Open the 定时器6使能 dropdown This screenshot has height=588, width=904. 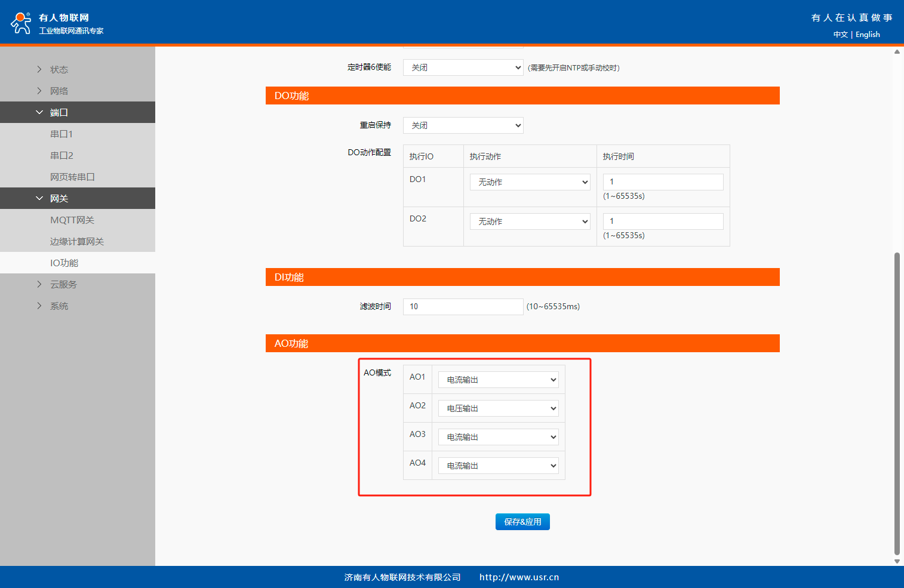[463, 67]
